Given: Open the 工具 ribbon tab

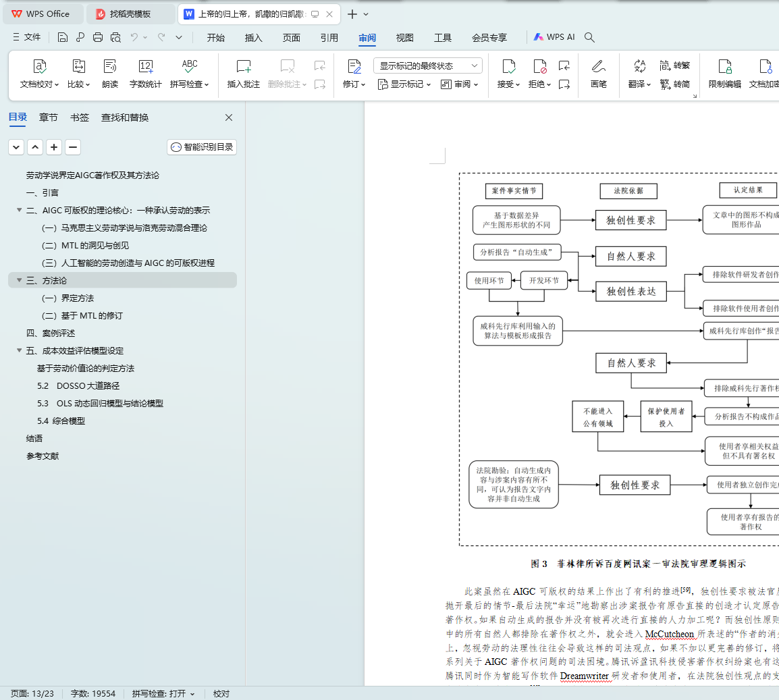Looking at the screenshot, I should [442, 38].
